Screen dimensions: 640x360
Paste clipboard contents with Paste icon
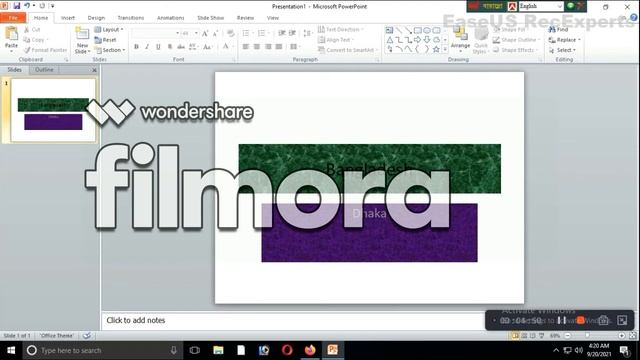(11, 34)
